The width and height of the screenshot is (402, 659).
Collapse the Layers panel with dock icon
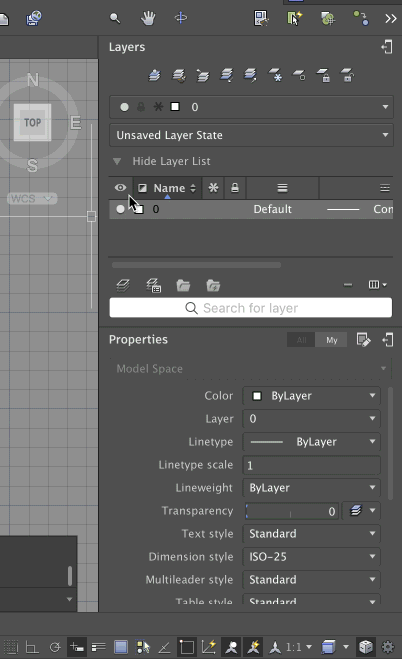point(387,47)
